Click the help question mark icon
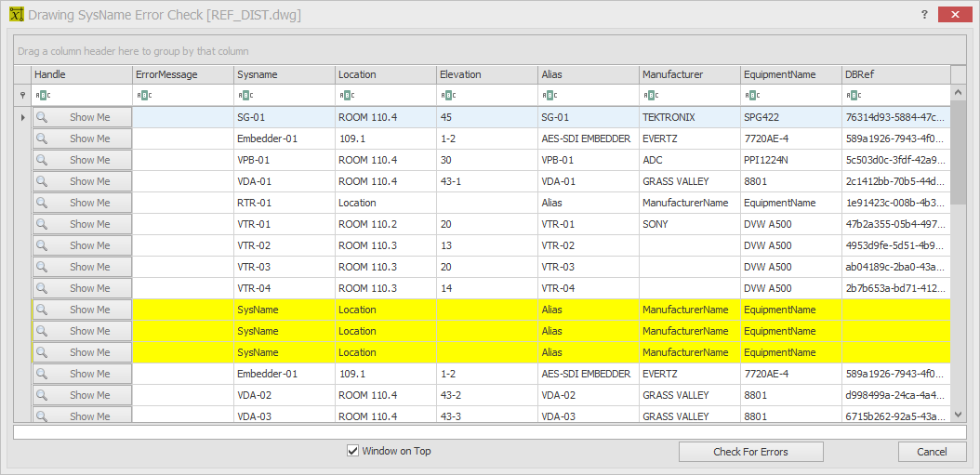 tap(924, 14)
